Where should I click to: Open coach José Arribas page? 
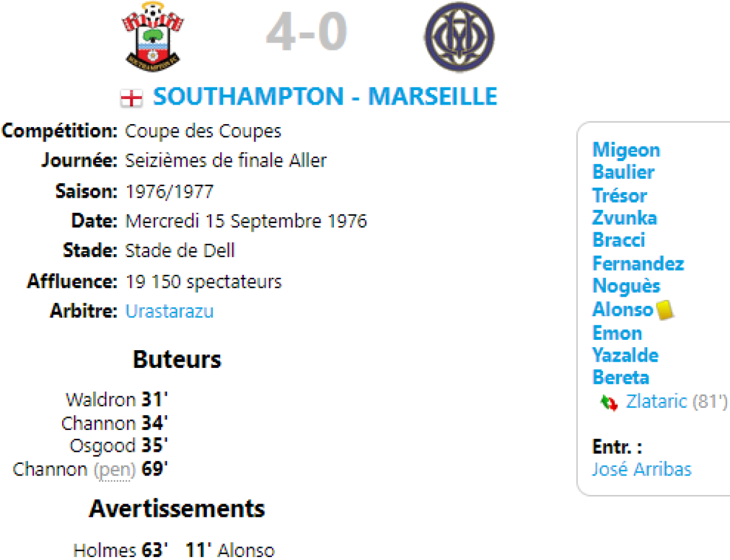pyautogui.click(x=641, y=469)
